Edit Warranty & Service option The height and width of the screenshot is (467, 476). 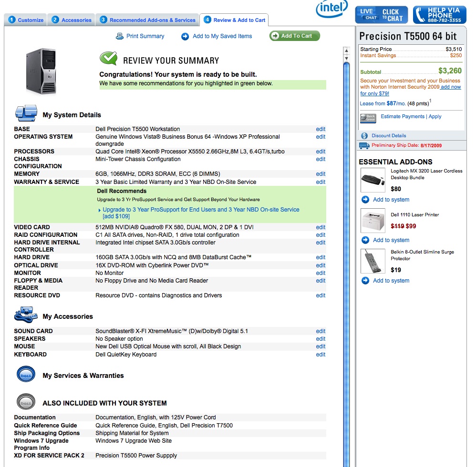click(x=321, y=182)
